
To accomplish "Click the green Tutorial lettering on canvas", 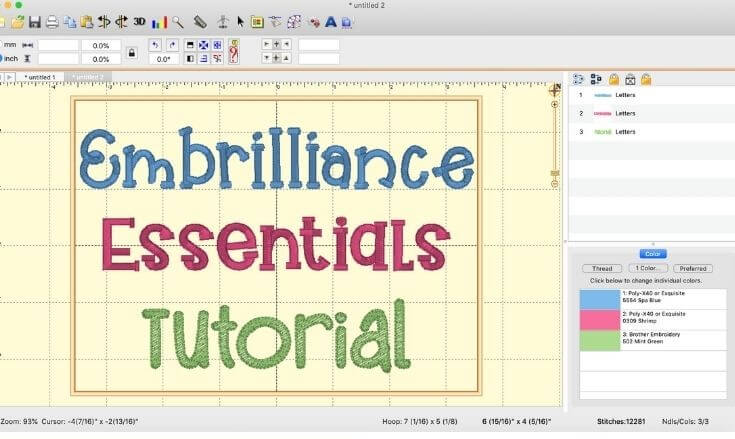I will [x=277, y=335].
